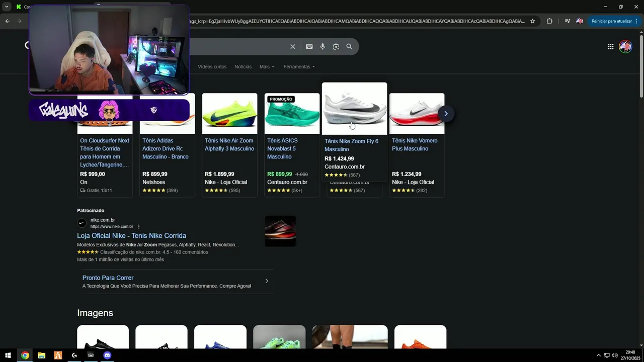Open the blue shoe image result
Viewport: 644px width, 362px height.
220,337
